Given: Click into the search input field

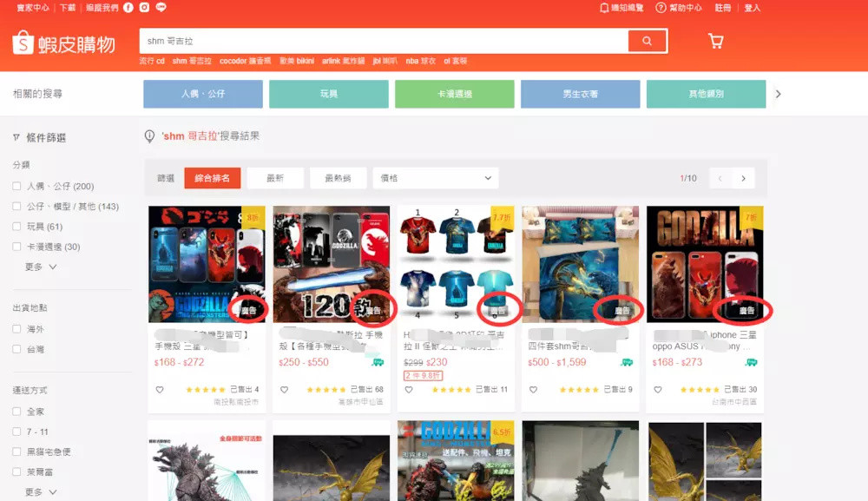Looking at the screenshot, I should tap(384, 41).
